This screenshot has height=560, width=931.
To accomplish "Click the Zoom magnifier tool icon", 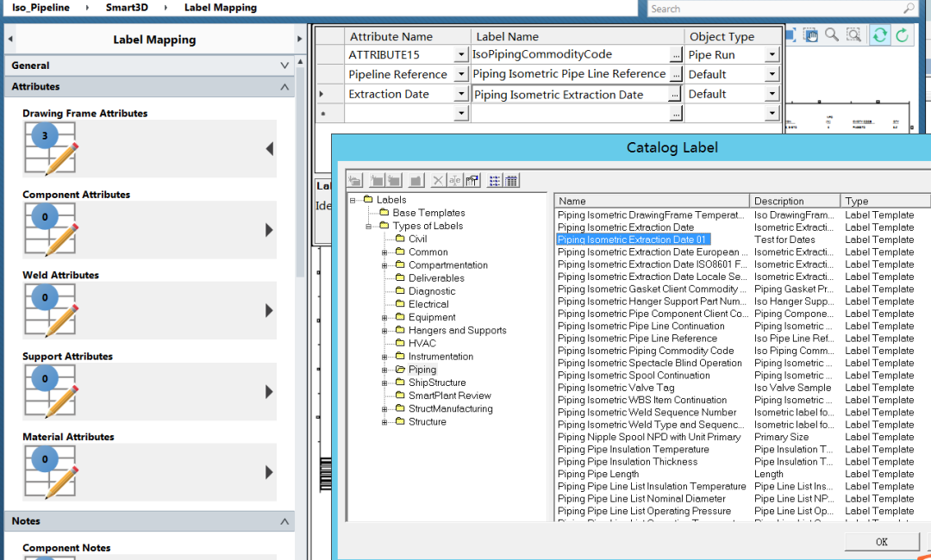I will pos(832,35).
